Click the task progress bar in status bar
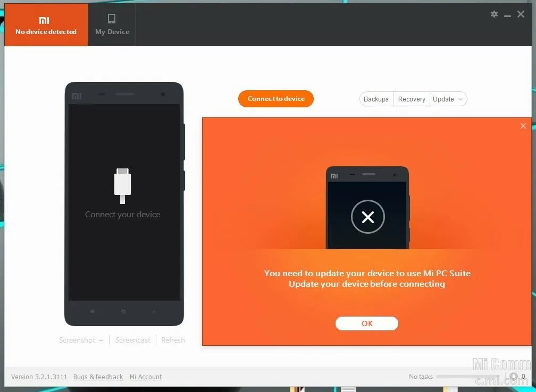The image size is (536, 392). pos(467,377)
